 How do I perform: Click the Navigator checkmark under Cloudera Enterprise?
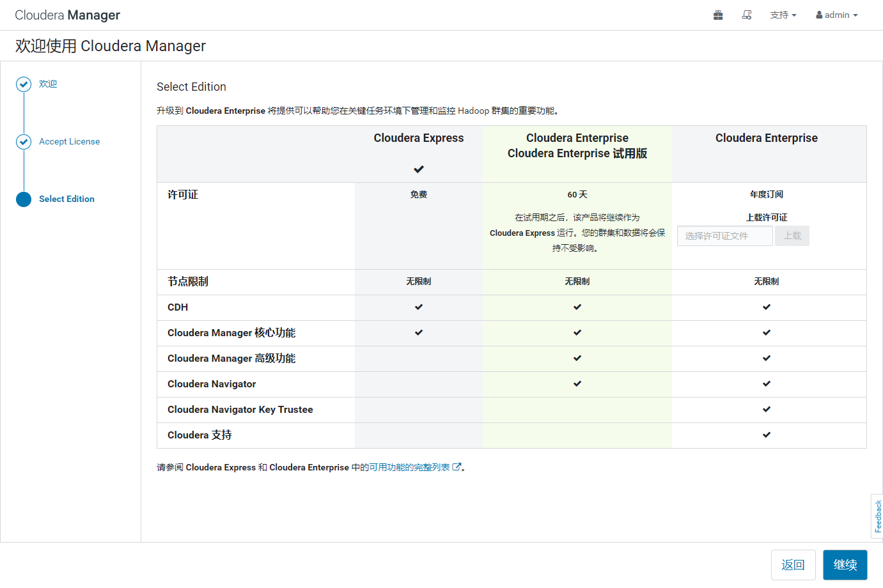(x=767, y=383)
